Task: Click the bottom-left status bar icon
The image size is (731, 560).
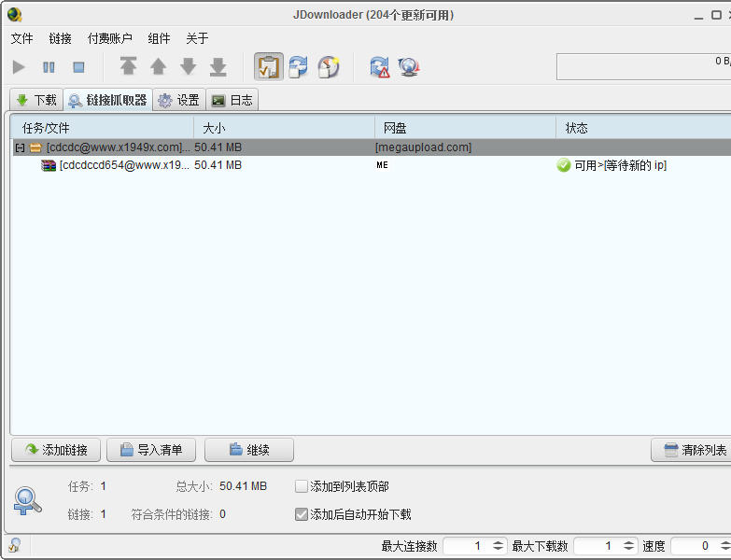Action: (x=14, y=545)
